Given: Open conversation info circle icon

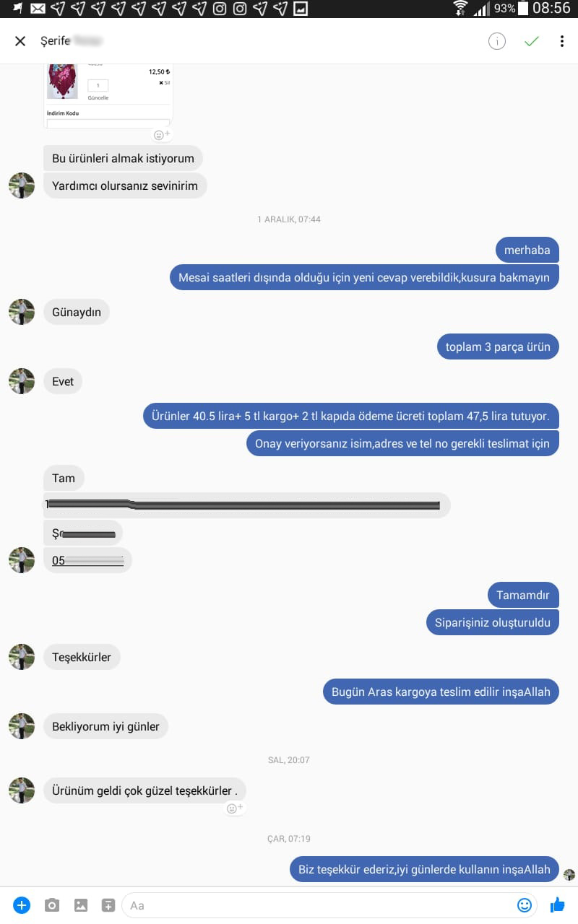Looking at the screenshot, I should click(x=497, y=41).
